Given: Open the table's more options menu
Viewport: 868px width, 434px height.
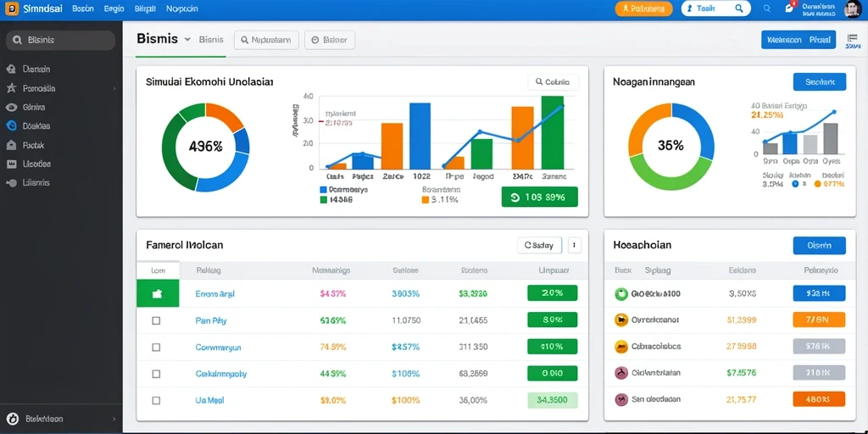Looking at the screenshot, I should (575, 245).
